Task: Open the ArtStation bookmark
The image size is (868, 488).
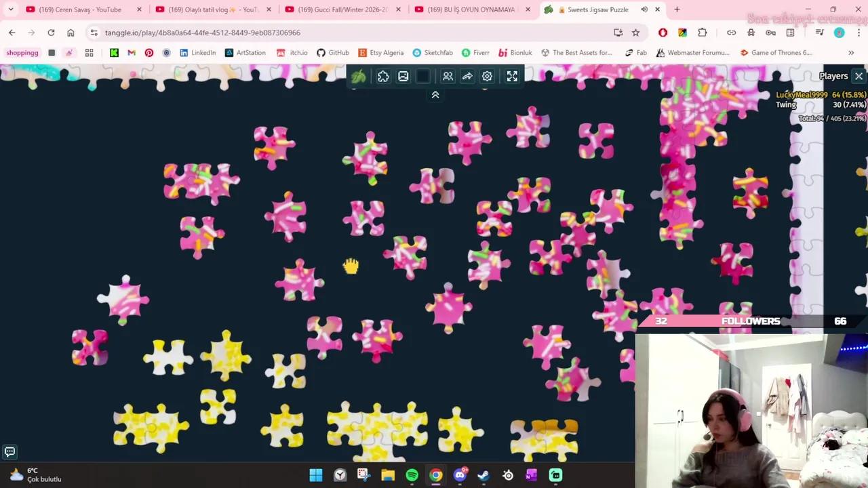Action: 245,53
